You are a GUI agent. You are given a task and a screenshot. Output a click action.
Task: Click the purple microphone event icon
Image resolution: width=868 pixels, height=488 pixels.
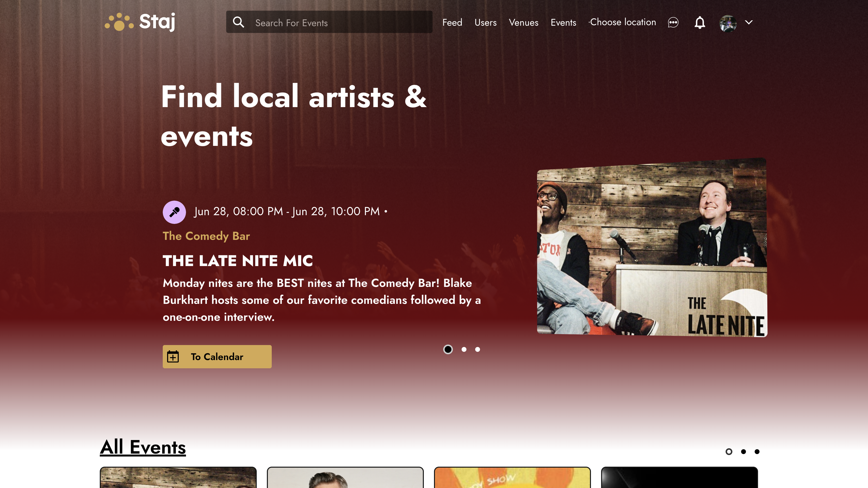tap(174, 212)
